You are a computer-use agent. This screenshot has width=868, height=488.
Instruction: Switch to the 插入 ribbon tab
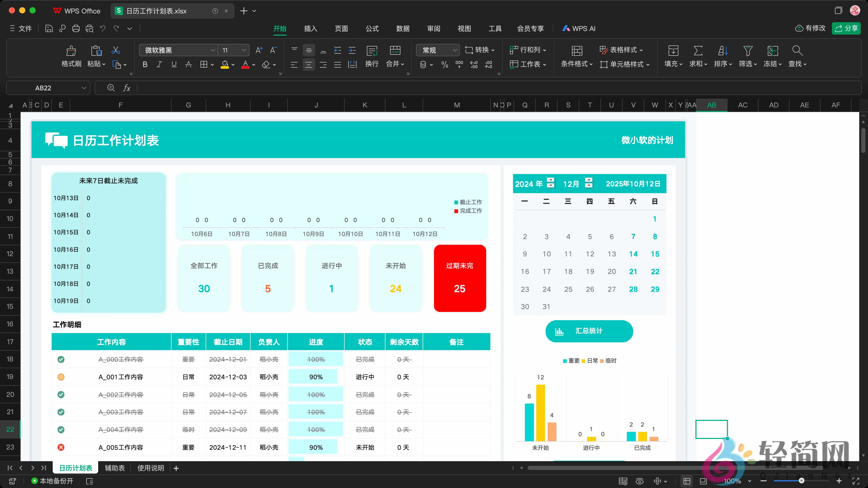310,29
